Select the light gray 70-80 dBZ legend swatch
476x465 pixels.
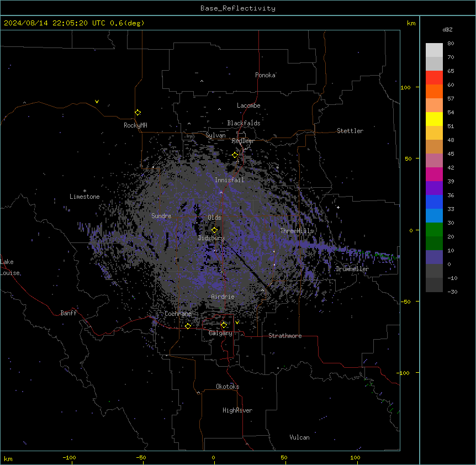pos(434,50)
